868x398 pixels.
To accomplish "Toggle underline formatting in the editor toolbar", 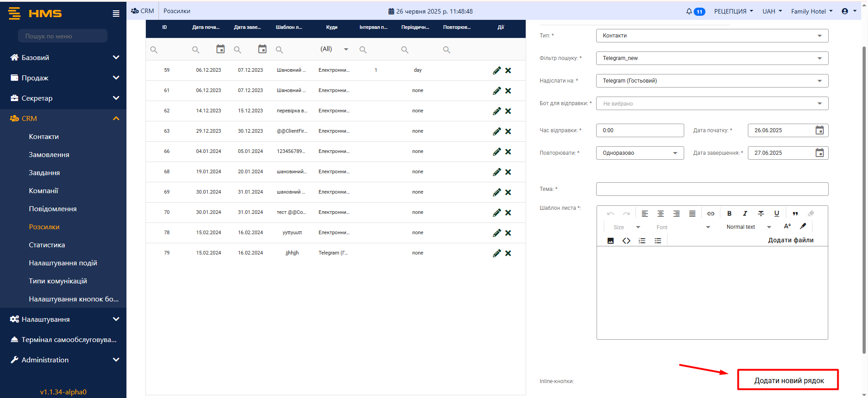I will 776,213.
